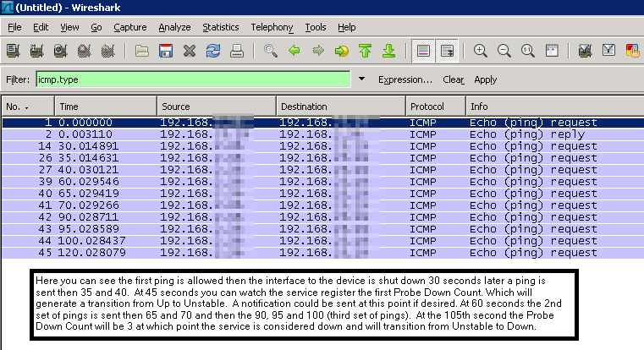644x350 pixels.
Task: Open the filter history dropdown arrow
Action: point(361,79)
